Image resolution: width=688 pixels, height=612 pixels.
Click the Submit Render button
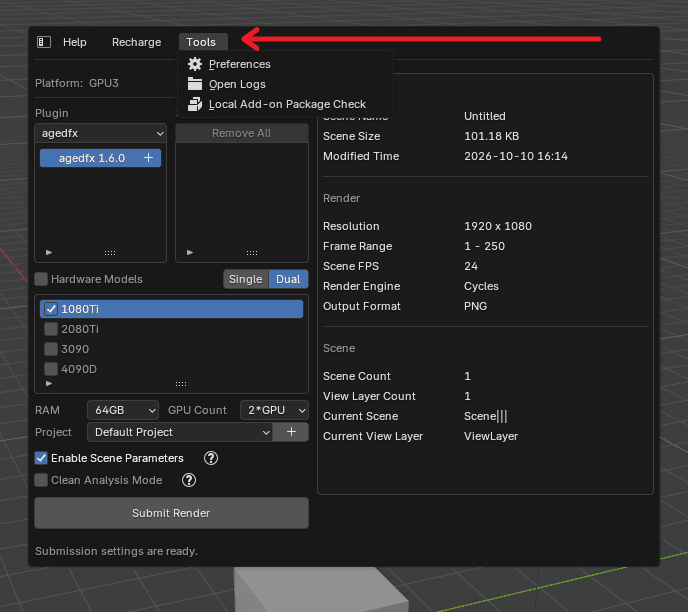click(172, 513)
